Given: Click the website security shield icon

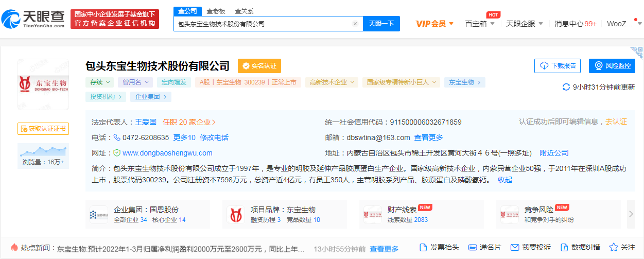Looking at the screenshot, I should coord(117,153).
